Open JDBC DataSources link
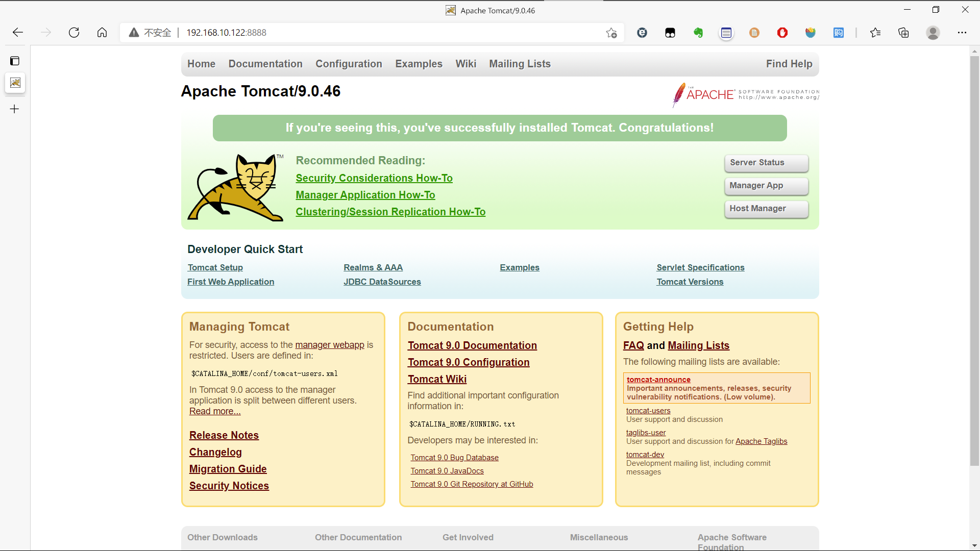The width and height of the screenshot is (980, 551). pos(382,282)
